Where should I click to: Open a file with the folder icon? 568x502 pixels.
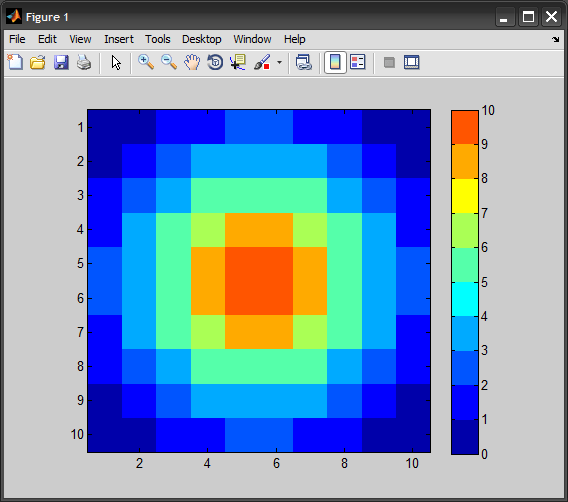point(38,62)
